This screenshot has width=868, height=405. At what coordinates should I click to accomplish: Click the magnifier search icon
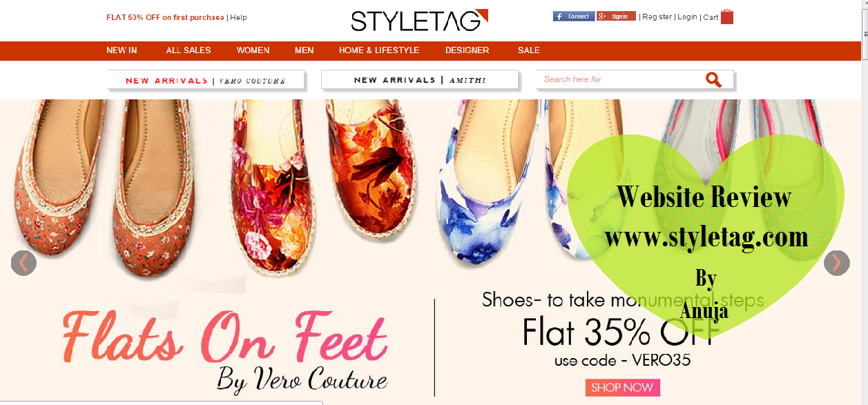pyautogui.click(x=713, y=80)
